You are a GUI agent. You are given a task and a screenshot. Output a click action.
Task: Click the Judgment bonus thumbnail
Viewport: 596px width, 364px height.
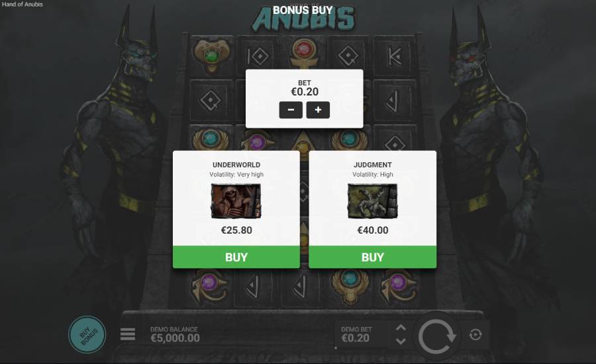(372, 201)
